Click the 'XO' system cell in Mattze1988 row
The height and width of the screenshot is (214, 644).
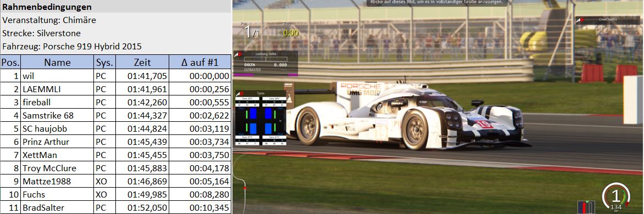(105, 181)
